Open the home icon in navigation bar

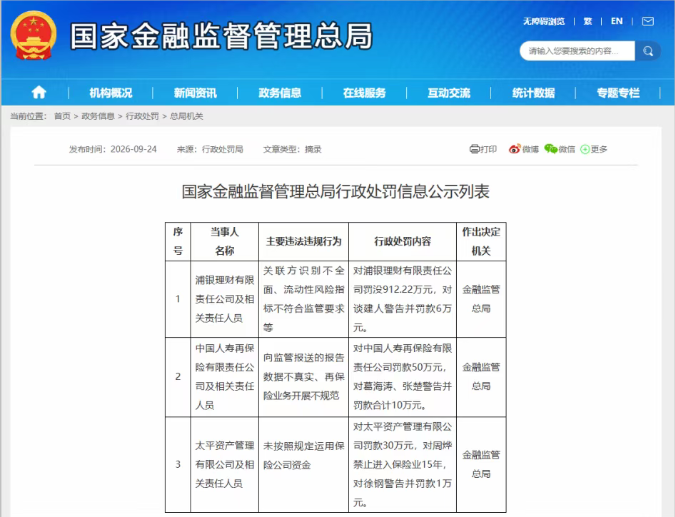click(39, 92)
